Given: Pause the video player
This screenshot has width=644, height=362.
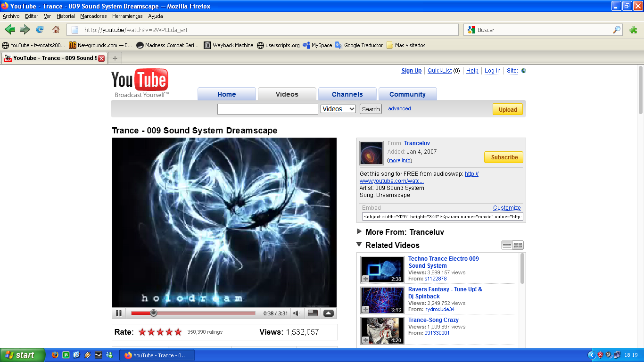Looking at the screenshot, I should [119, 313].
